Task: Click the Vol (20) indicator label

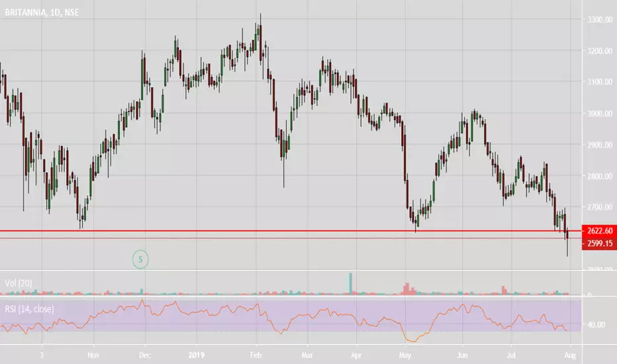Action: [x=19, y=283]
